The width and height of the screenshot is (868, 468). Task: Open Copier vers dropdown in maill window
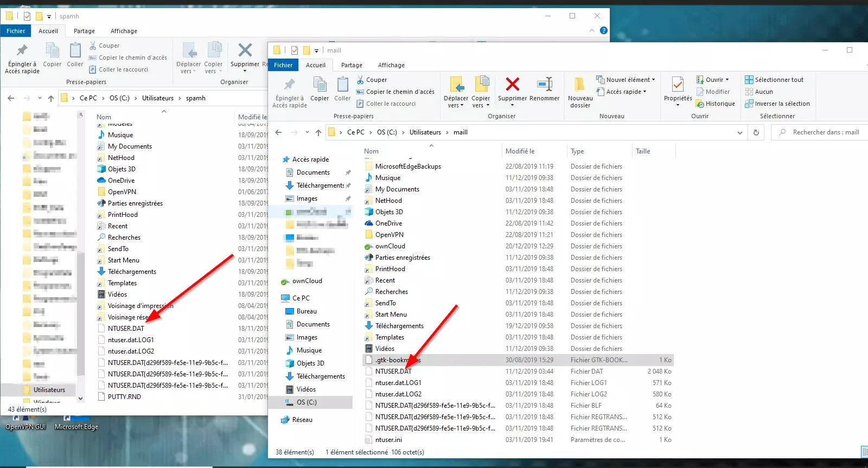(481, 102)
